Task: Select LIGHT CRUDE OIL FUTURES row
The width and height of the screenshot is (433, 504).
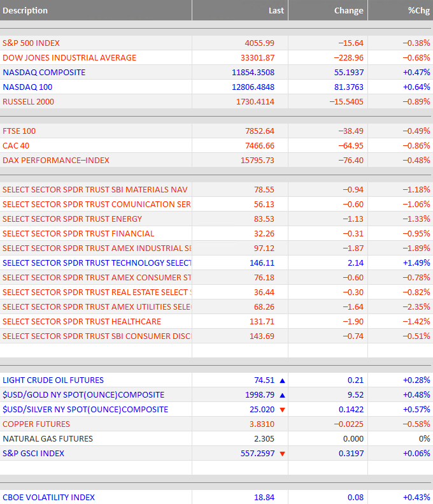Action: click(216, 380)
